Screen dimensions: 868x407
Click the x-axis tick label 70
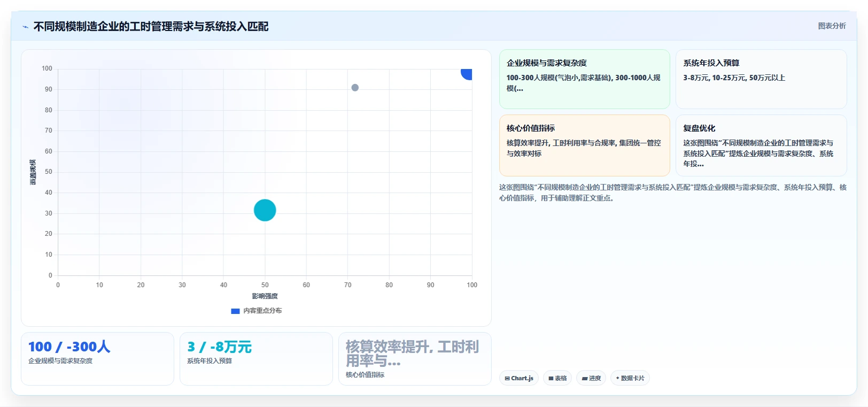pyautogui.click(x=347, y=285)
